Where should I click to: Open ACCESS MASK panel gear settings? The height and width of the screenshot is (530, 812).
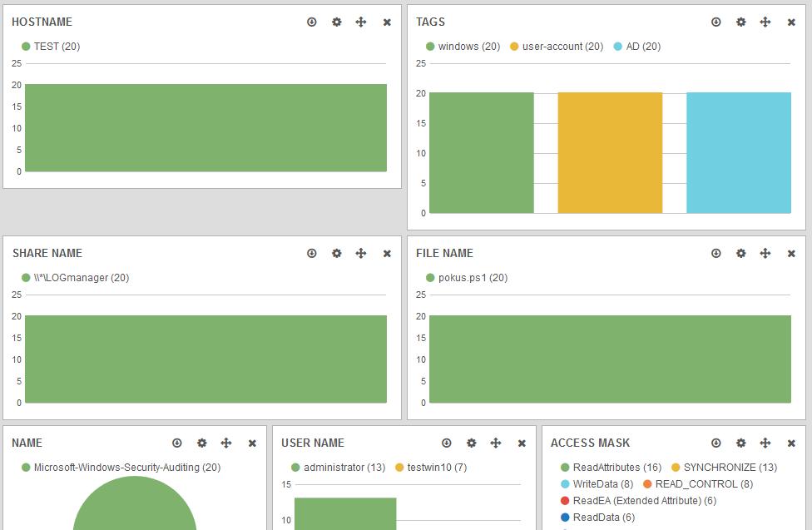pos(741,443)
